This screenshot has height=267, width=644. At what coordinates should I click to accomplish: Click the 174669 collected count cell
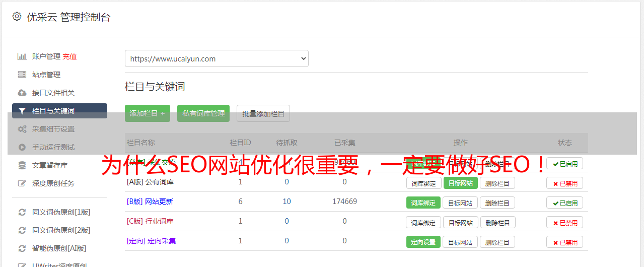tap(344, 202)
